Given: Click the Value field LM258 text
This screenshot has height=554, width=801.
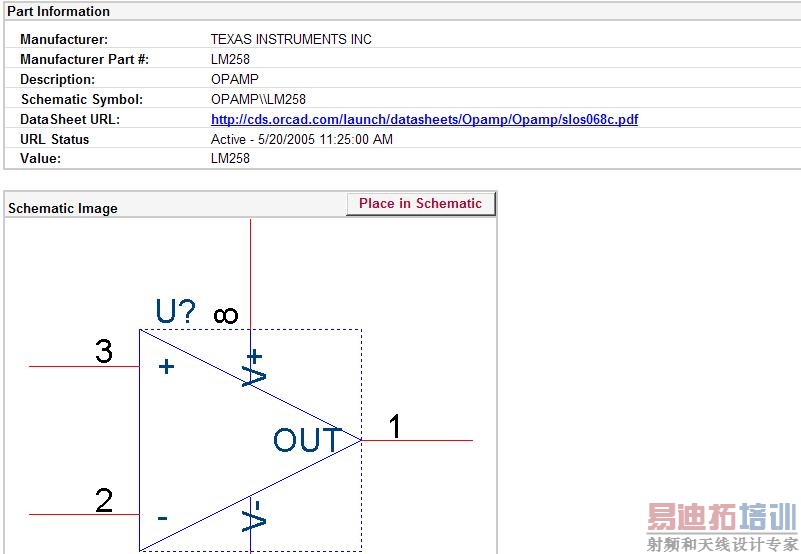Looking at the screenshot, I should tap(230, 158).
